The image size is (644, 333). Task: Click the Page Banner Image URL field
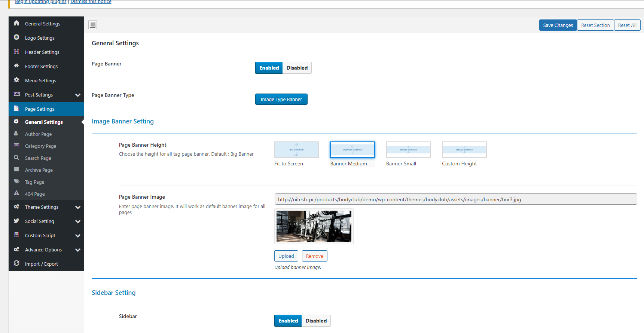point(455,199)
